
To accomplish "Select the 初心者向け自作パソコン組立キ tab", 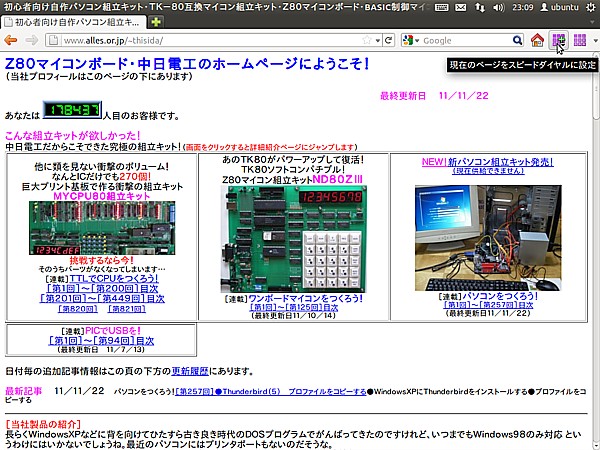I will tap(74, 22).
